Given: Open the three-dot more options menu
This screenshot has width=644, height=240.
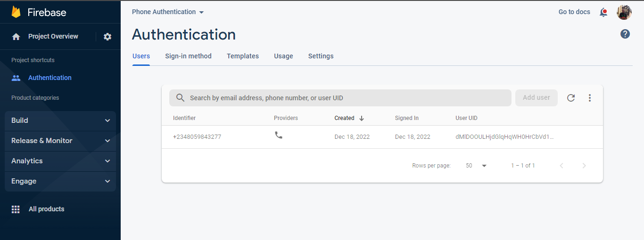Looking at the screenshot, I should click(590, 98).
